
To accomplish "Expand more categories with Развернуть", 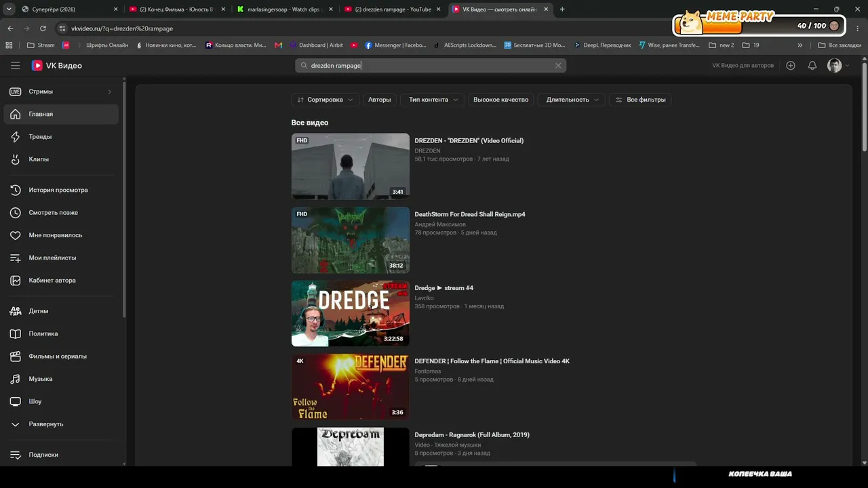I will click(61, 424).
